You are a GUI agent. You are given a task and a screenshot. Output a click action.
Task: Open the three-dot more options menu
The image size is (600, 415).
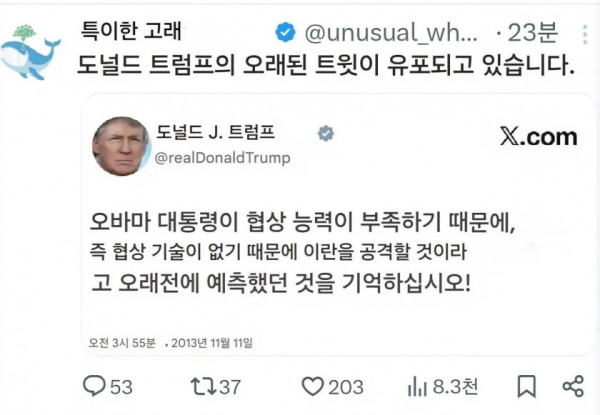pyautogui.click(x=585, y=35)
